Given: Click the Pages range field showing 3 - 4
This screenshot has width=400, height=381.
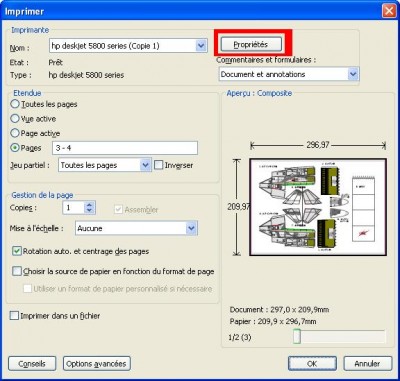Looking at the screenshot, I should (125, 148).
